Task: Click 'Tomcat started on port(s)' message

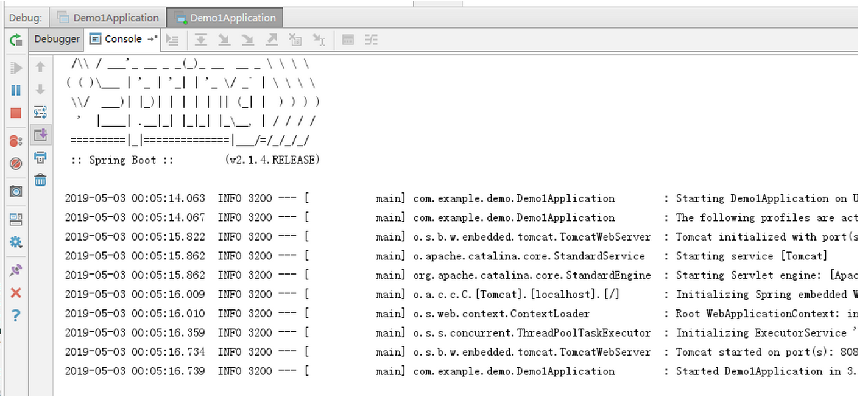Action: click(x=752, y=352)
